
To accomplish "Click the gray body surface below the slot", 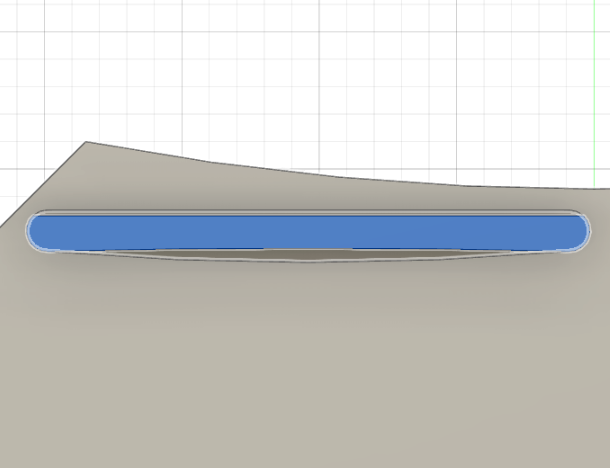I will point(305,362).
